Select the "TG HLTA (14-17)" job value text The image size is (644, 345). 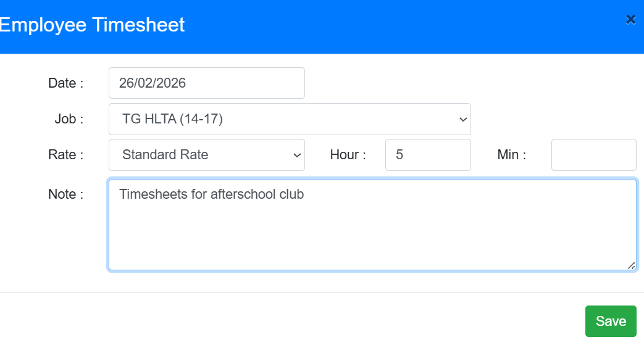(x=172, y=119)
